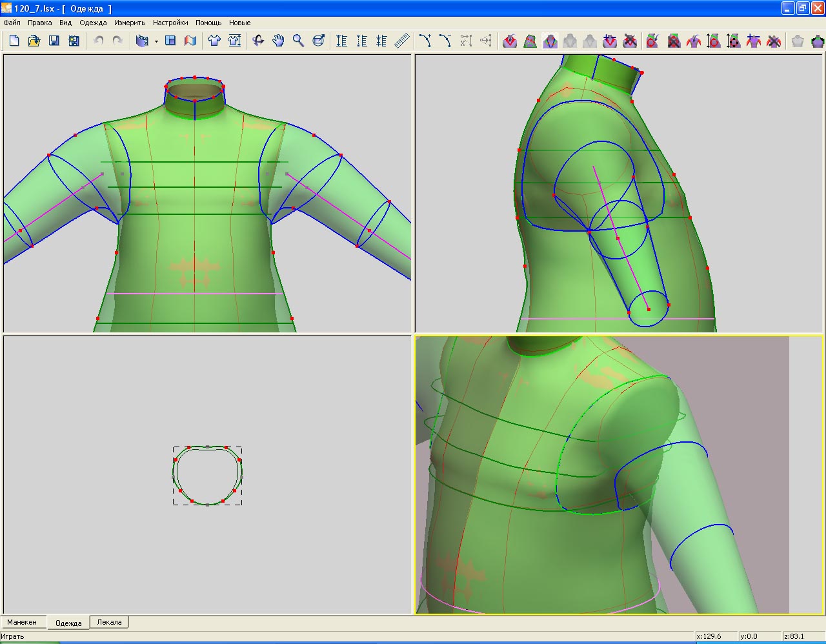Click the New file icon
This screenshot has height=644, width=826.
(14, 41)
